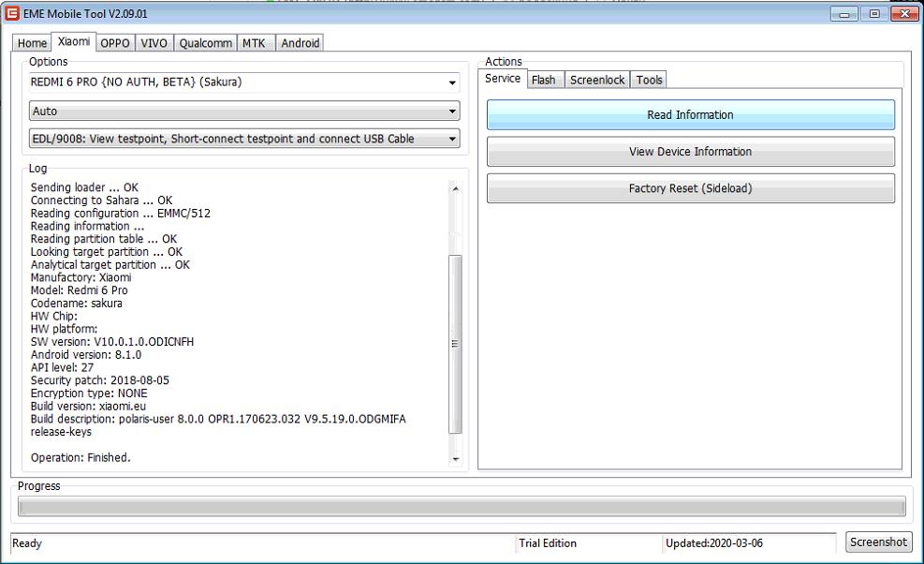Click the 'Reading partition table ... OK' line
924x564 pixels.
[104, 239]
